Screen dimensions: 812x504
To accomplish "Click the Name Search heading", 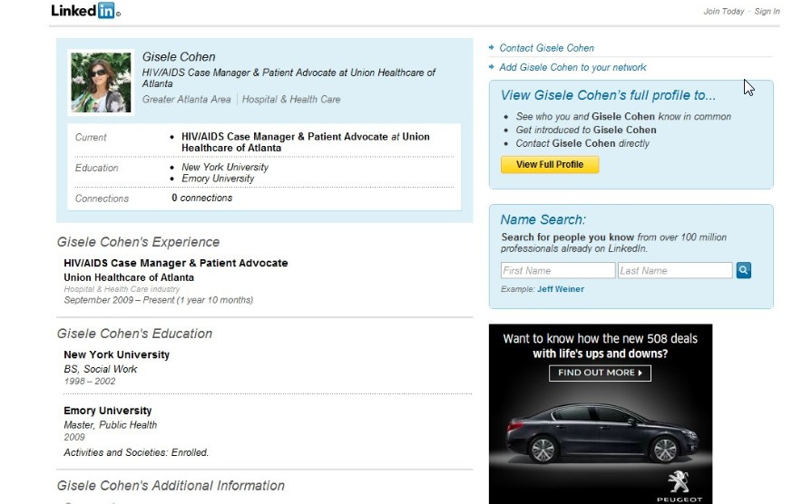I will tap(543, 220).
